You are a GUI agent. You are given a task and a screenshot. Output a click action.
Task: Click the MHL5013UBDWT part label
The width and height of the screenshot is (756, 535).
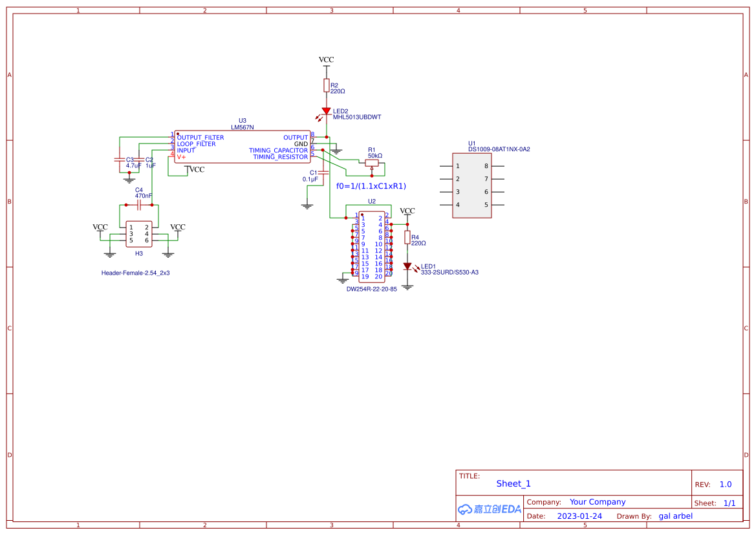point(357,117)
